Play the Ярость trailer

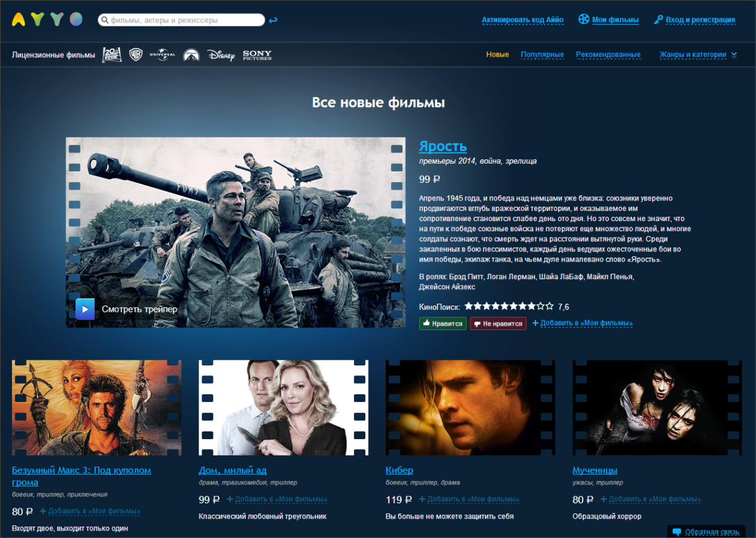coord(127,309)
